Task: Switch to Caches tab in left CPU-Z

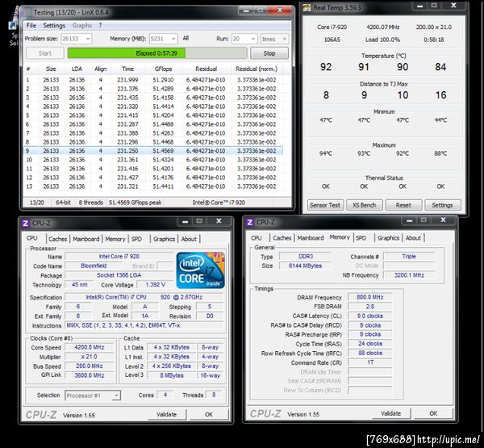Action: click(58, 239)
